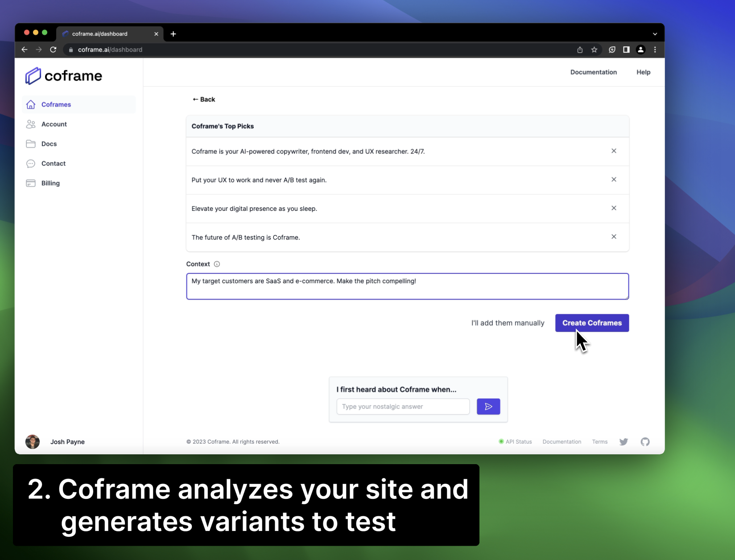Screen dimensions: 735x560
Task: Click the copyright 2023 Coframe text
Action: pyautogui.click(x=233, y=442)
